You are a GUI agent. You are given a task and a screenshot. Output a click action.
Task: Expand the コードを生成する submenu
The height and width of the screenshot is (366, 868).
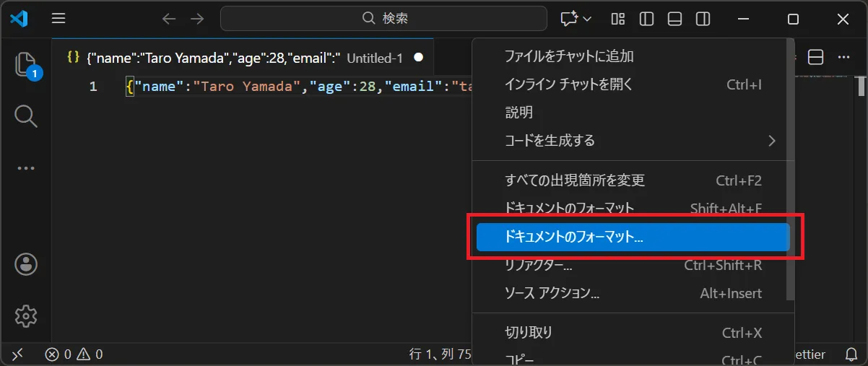click(x=633, y=141)
